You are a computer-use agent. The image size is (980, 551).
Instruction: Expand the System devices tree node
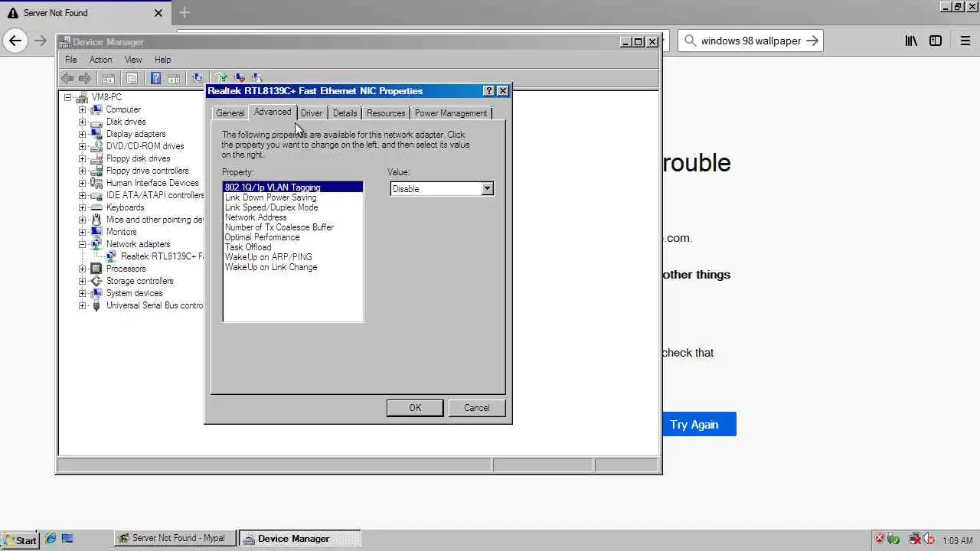coord(82,293)
